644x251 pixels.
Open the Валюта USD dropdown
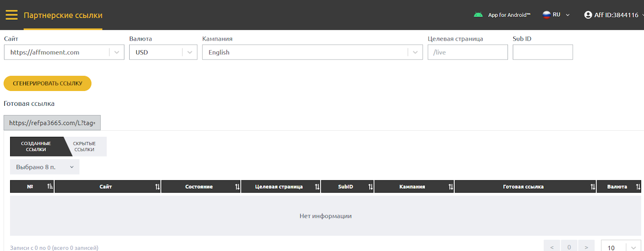190,52
